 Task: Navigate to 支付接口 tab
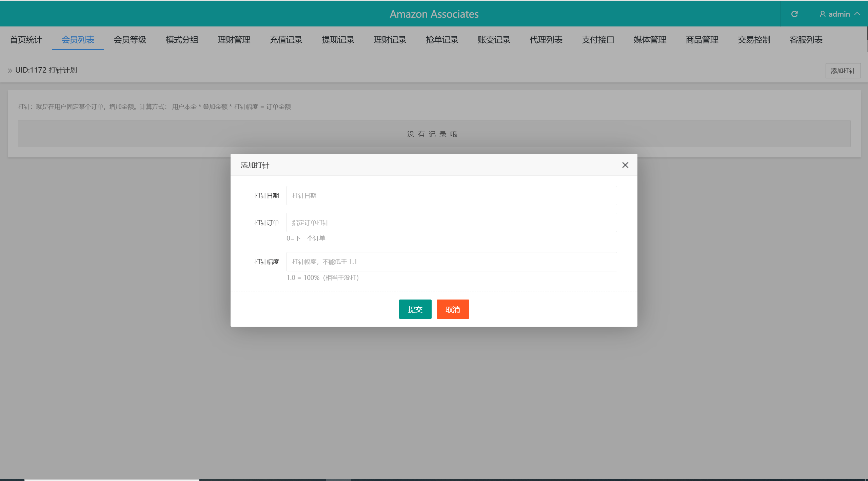tap(598, 40)
